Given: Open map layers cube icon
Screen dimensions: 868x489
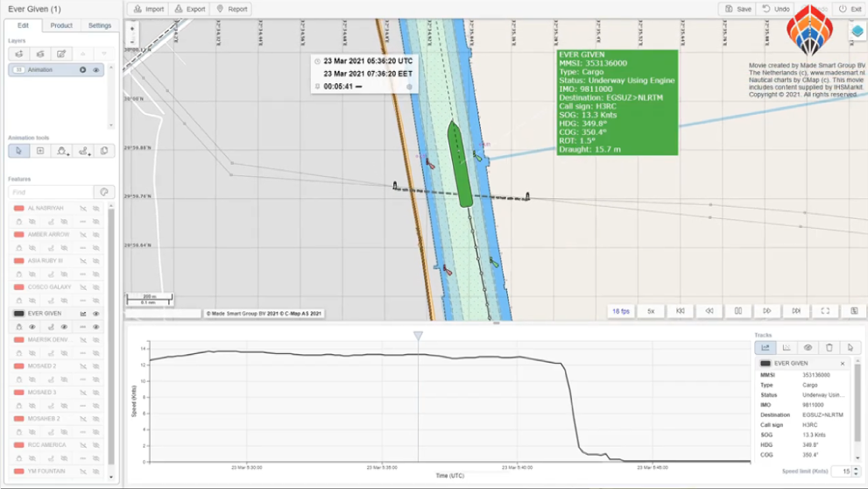Looking at the screenshot, I should (857, 32).
